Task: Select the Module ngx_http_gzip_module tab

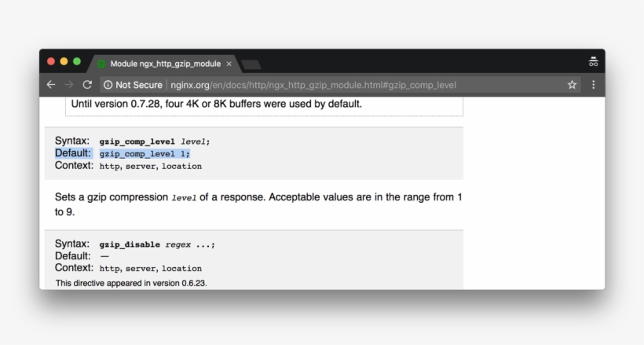Action: [165, 64]
